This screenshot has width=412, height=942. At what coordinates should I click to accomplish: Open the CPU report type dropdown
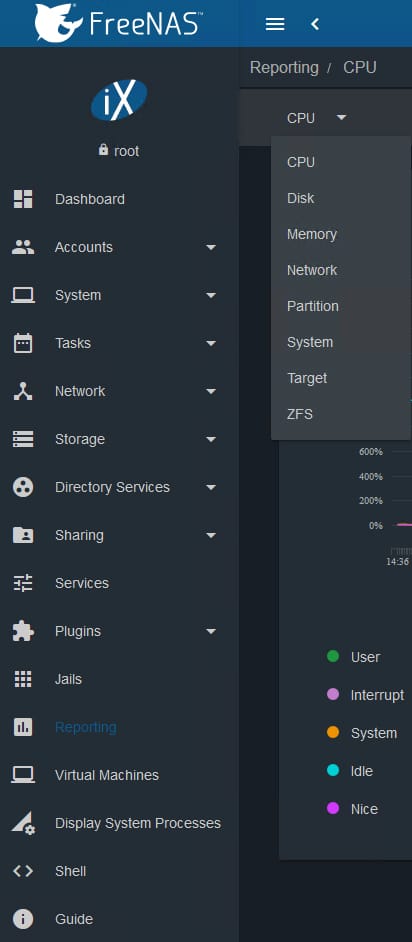point(317,118)
